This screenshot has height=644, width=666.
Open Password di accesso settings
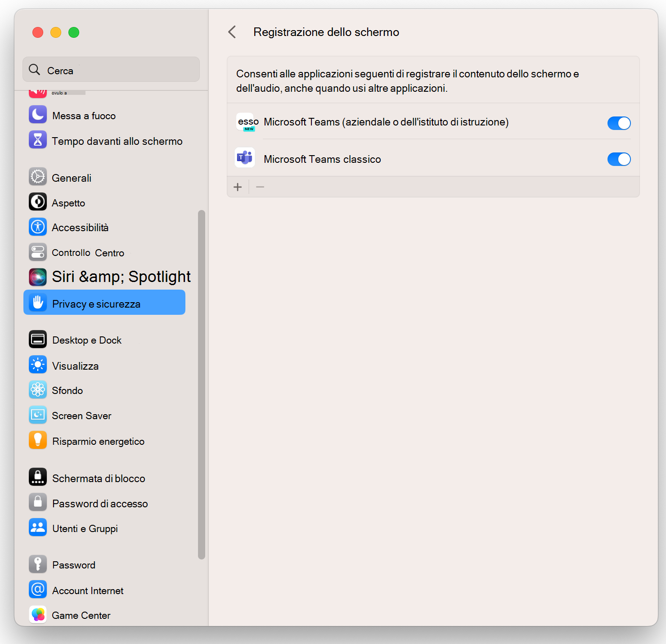point(99,503)
